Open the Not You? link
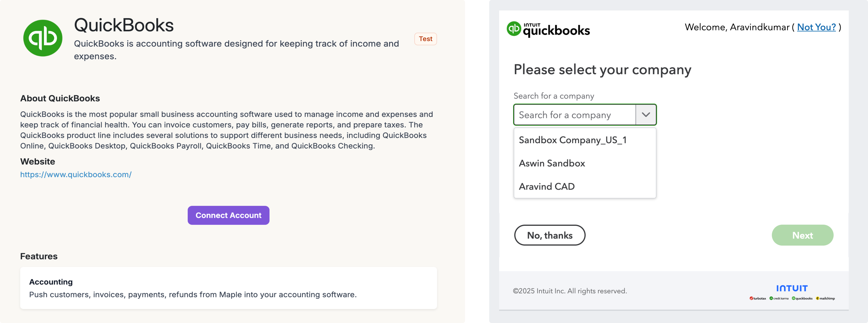 (816, 27)
